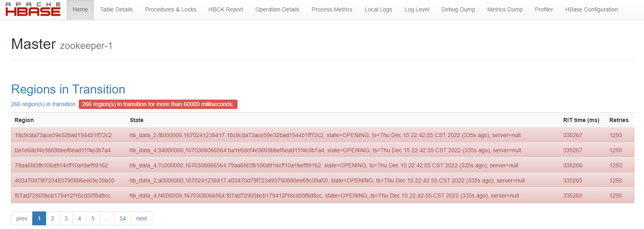
Task: Jump to page 54 of regions
Action: tap(122, 218)
